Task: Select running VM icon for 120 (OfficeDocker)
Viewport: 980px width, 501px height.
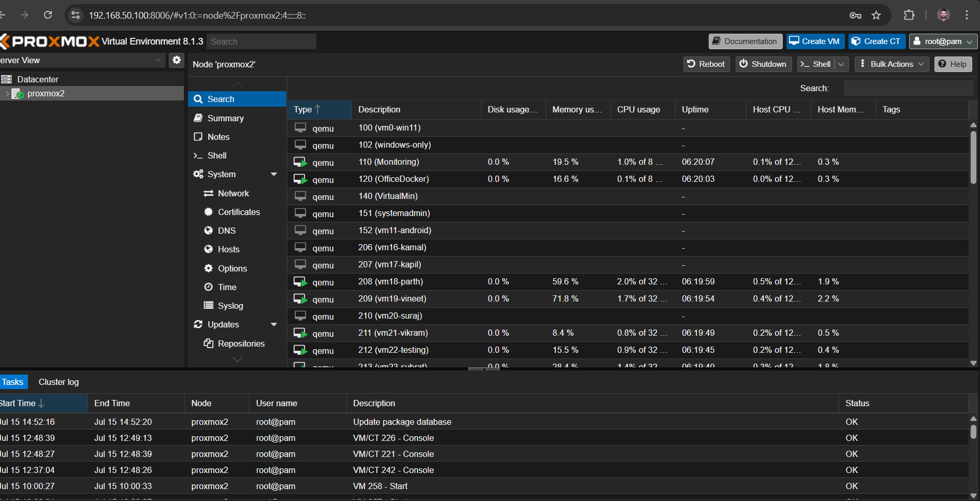Action: pos(300,179)
